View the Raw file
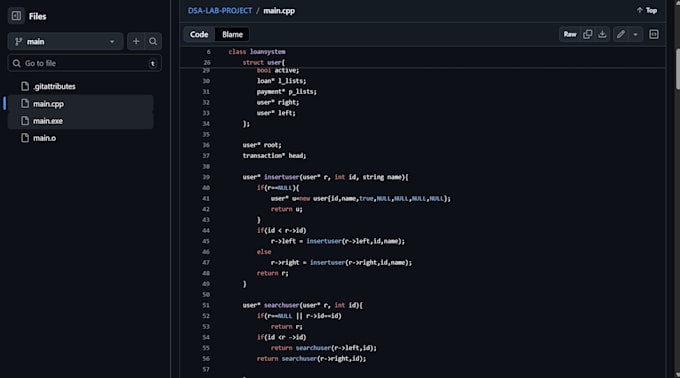 point(570,34)
